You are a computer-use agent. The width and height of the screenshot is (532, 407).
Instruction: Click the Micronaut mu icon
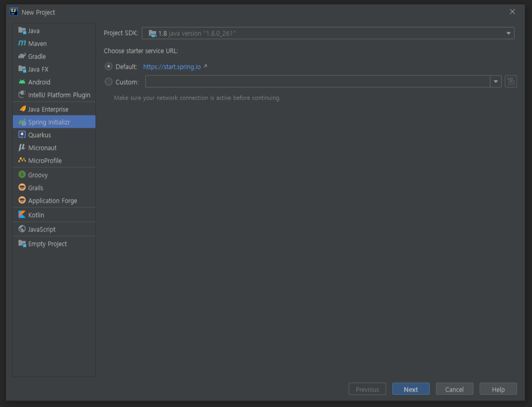tap(22, 147)
